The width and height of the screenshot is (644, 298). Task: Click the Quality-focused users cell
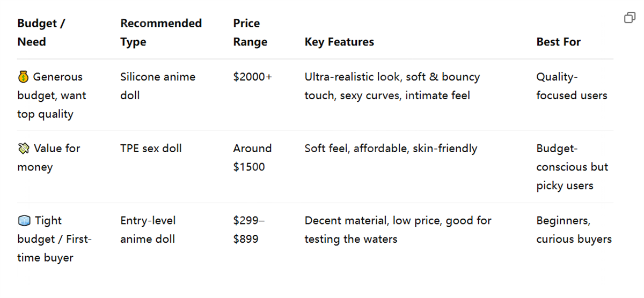(572, 86)
